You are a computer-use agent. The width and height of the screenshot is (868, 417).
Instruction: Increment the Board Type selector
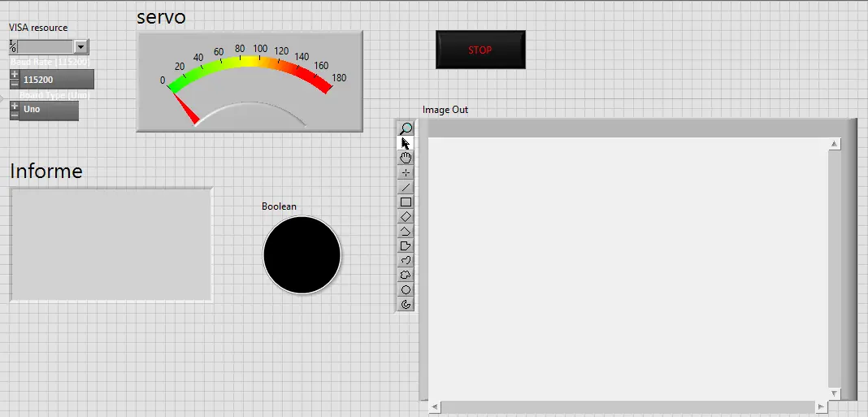(x=15, y=105)
